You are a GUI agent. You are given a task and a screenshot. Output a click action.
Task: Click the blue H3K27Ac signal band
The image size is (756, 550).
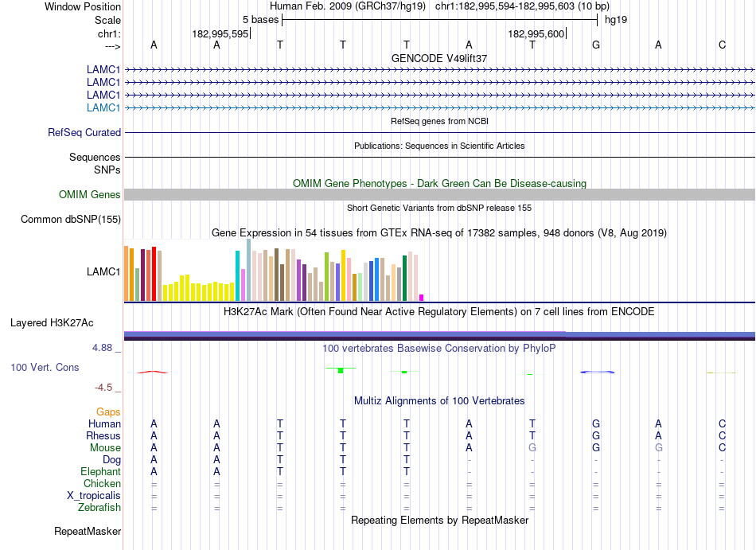[439, 335]
